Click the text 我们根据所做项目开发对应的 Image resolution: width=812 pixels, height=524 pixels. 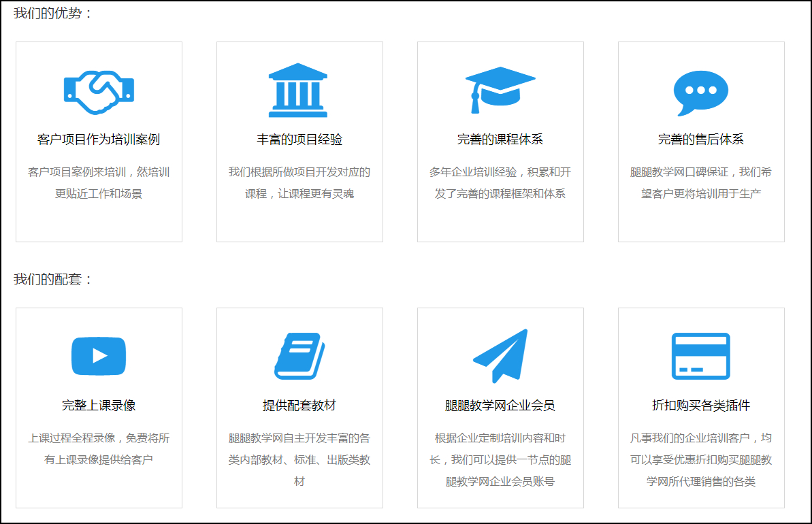299,172
